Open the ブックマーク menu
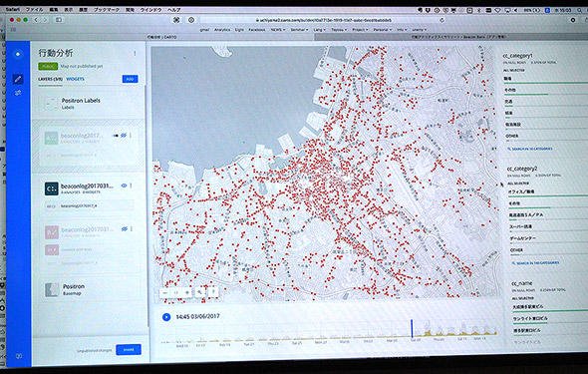 coord(106,9)
